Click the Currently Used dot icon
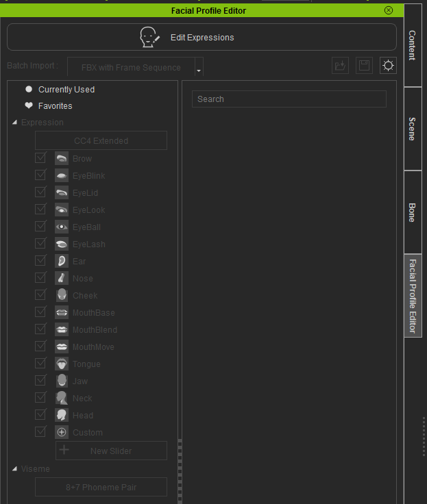 [29, 89]
